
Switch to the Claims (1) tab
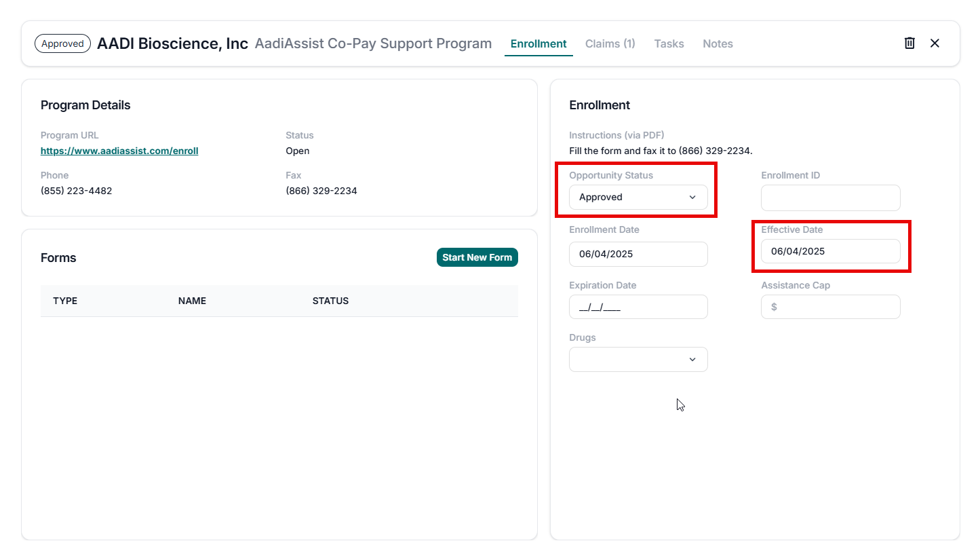click(x=610, y=43)
